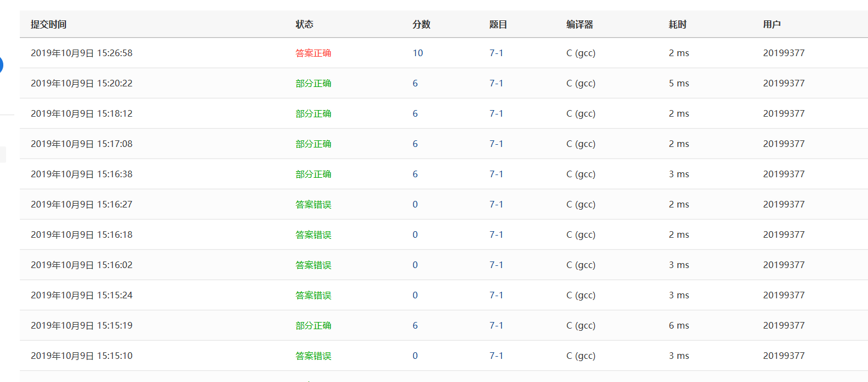Screen dimensions: 868x382
Task: Click score 6 in the 15:18:12 row
Action: point(415,113)
